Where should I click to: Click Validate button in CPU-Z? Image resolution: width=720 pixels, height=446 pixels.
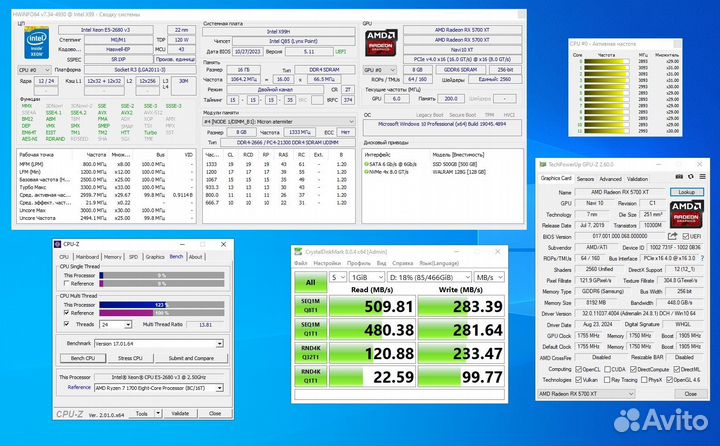(180, 413)
